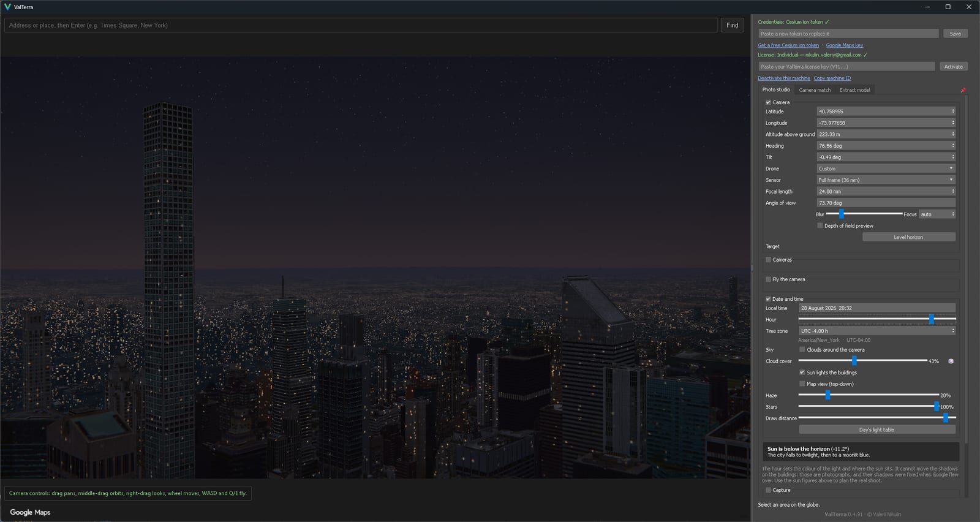Open the Focus mode selector
This screenshot has width=980, height=522.
tap(937, 214)
